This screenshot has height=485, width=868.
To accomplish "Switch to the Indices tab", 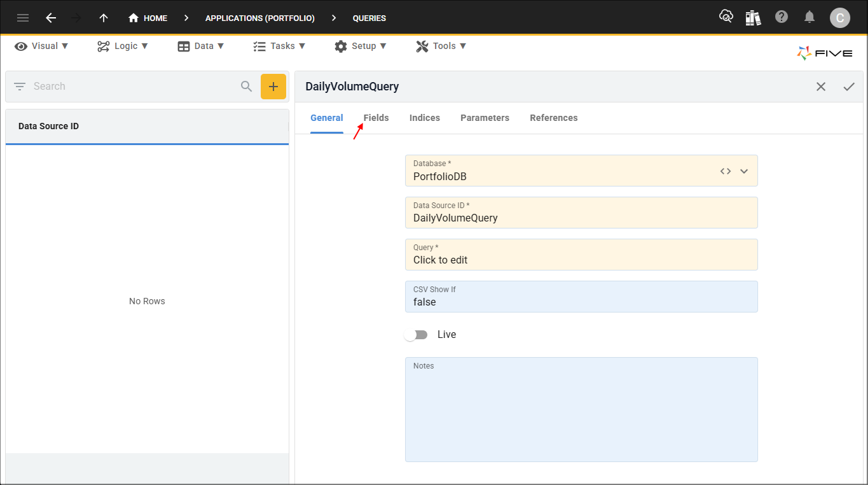I will click(425, 118).
